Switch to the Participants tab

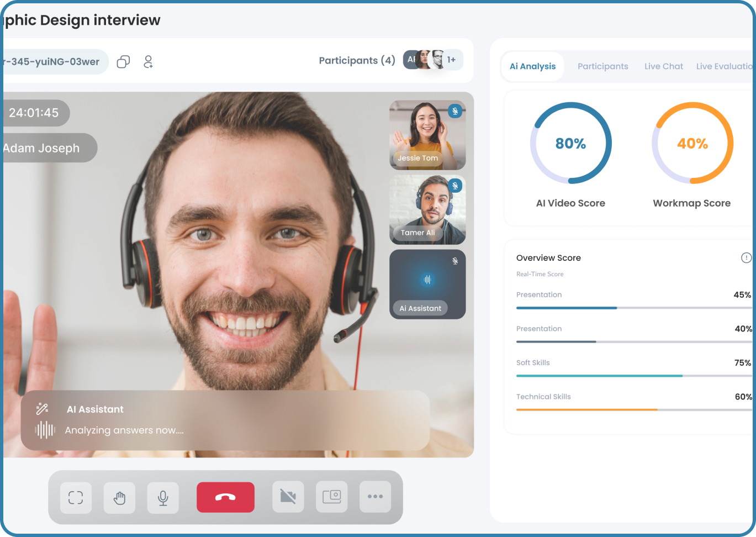602,66
